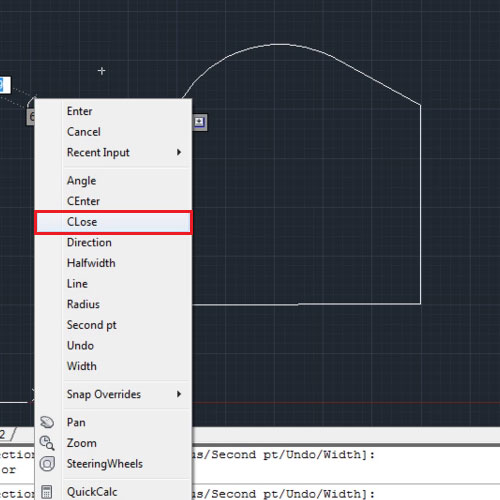Switch to Line mode

pyautogui.click(x=113, y=284)
